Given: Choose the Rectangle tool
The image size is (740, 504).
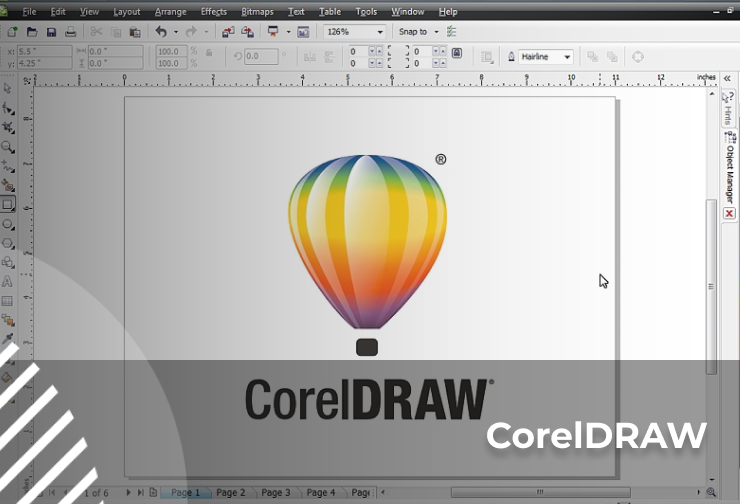Looking at the screenshot, I should tap(8, 205).
